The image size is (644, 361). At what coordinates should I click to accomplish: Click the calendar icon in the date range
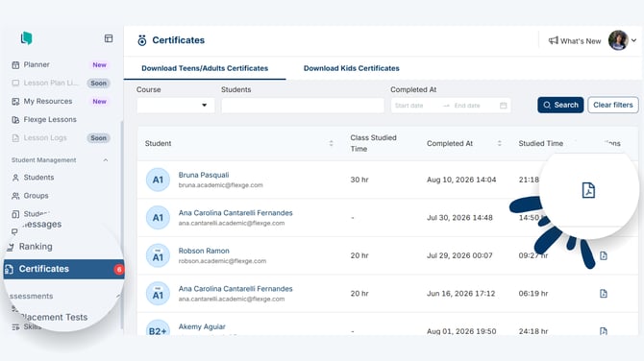click(x=503, y=106)
